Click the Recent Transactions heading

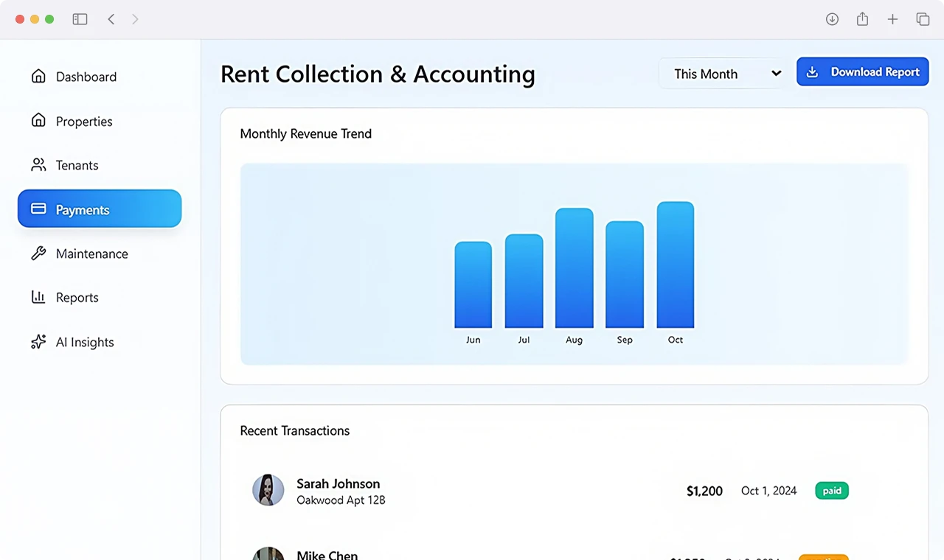tap(295, 430)
